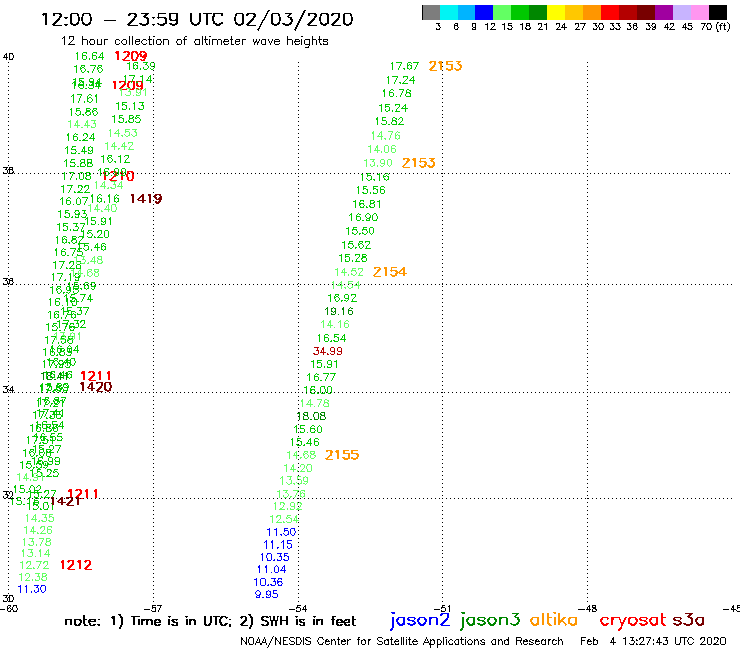Click the 12.92 wave height value
Image resolution: width=740 pixels, height=650 pixels.
[287, 506]
